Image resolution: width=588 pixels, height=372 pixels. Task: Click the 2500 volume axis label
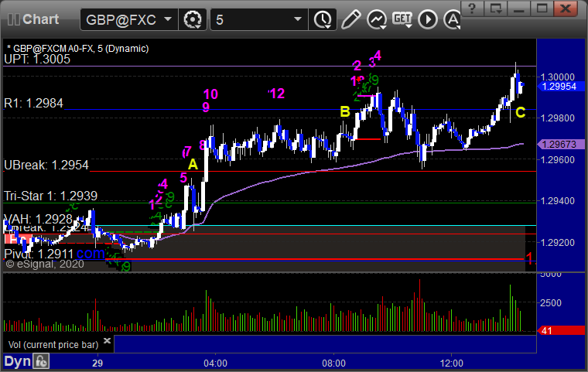[x=551, y=303]
